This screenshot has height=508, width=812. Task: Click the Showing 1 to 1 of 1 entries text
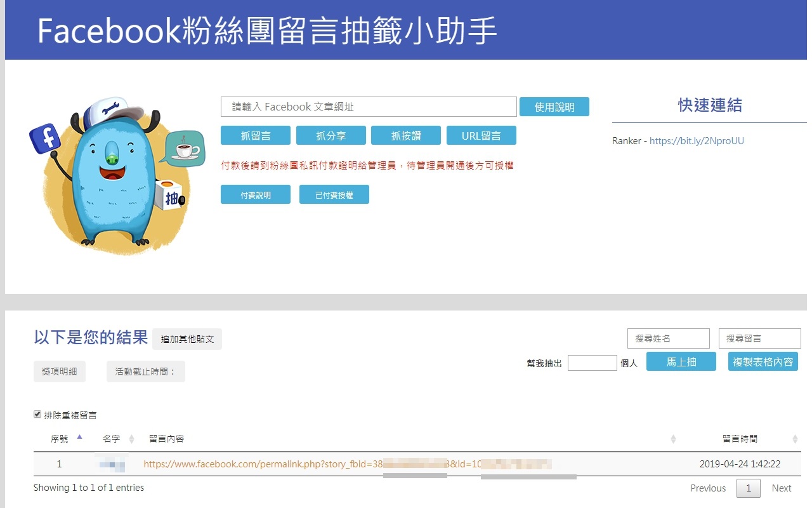(x=89, y=488)
